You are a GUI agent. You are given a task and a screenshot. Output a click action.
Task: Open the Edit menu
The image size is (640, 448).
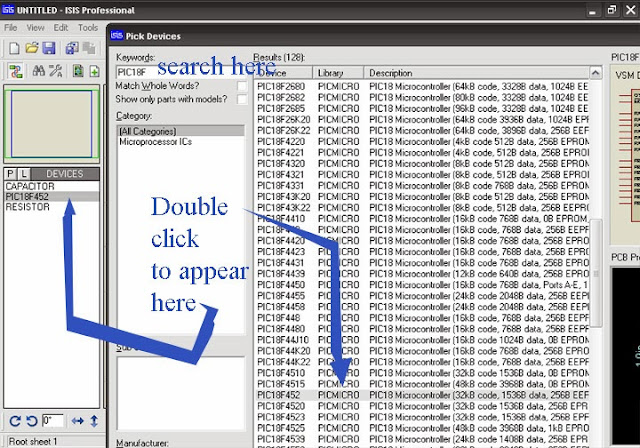pos(61,27)
